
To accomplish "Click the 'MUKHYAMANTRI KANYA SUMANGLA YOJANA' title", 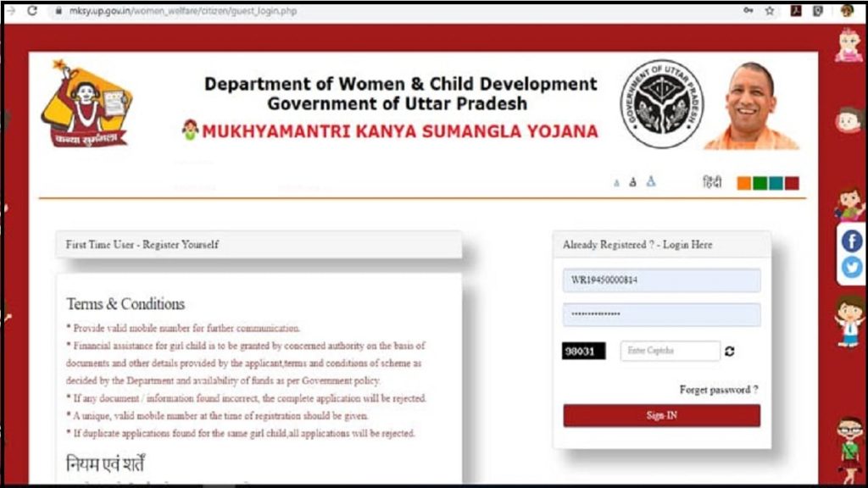I will point(400,131).
